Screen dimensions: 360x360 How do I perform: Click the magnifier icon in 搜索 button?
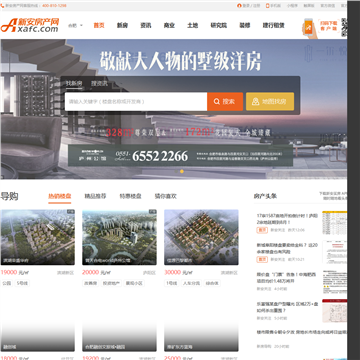pos(217,102)
